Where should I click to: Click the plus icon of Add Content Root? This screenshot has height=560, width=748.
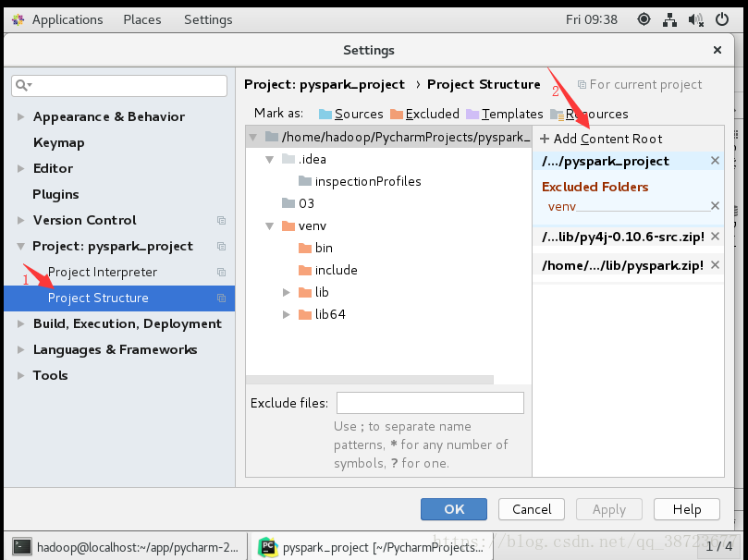tap(545, 139)
